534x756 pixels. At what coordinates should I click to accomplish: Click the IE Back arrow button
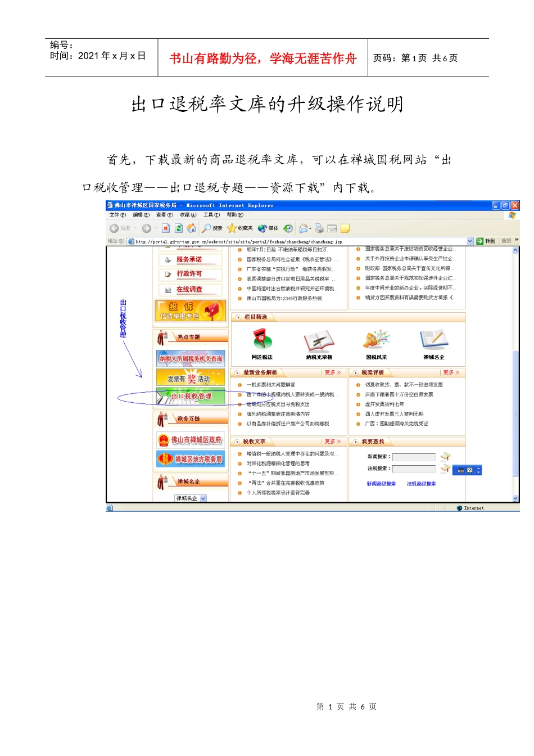tap(114, 228)
